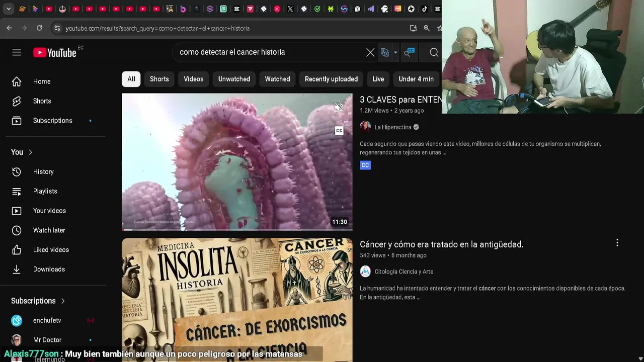This screenshot has width=644, height=362.
Task: Open La Hiperactina channel avatar
Action: 365,127
